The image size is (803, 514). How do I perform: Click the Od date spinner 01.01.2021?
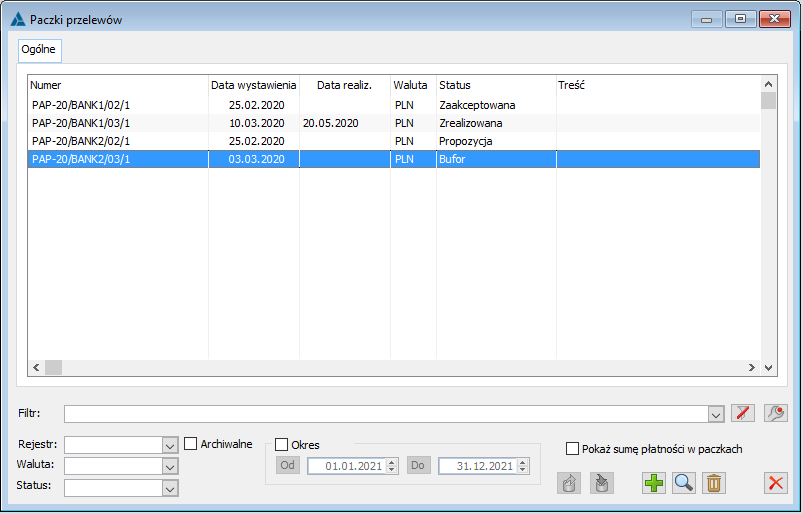tap(392, 466)
